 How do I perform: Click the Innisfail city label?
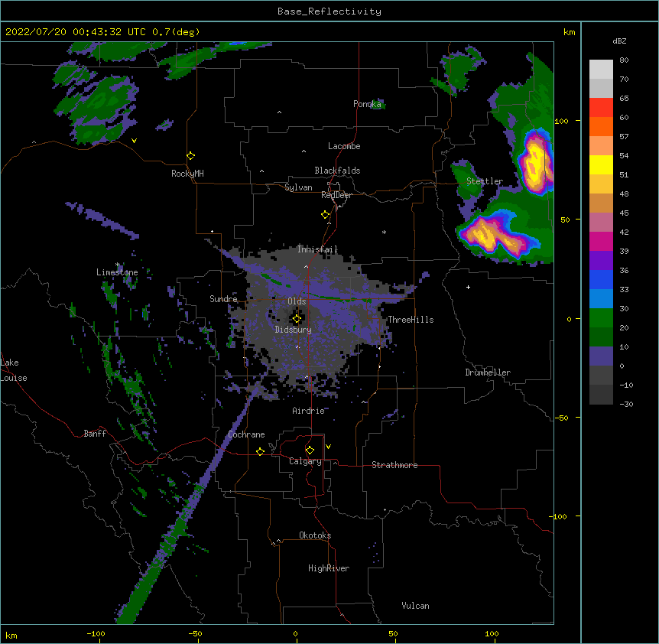coord(317,249)
